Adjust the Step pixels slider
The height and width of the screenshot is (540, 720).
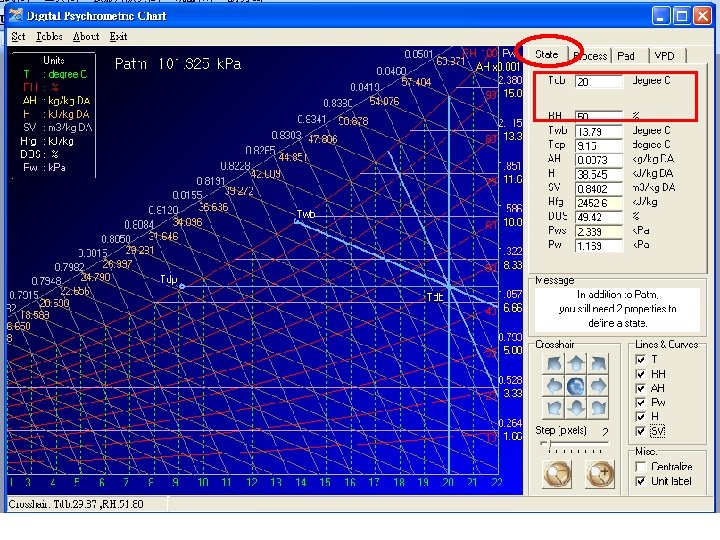click(575, 444)
